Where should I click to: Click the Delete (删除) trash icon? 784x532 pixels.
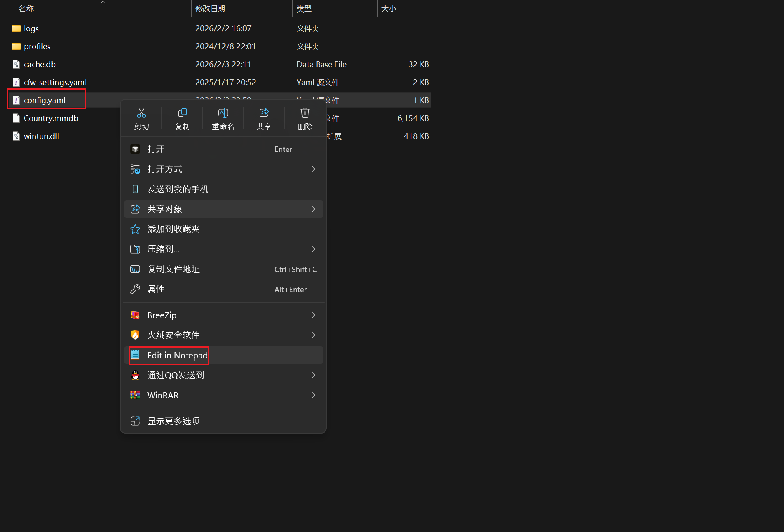point(305,113)
